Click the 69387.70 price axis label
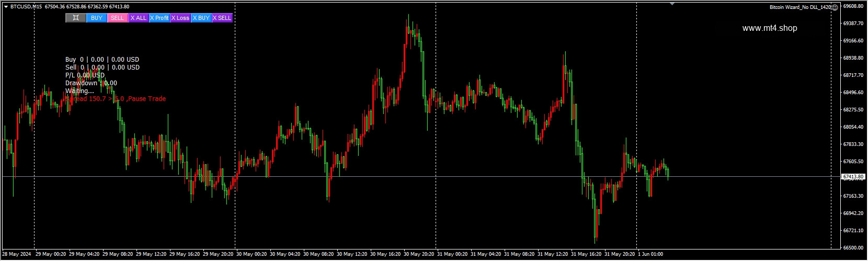 (853, 24)
